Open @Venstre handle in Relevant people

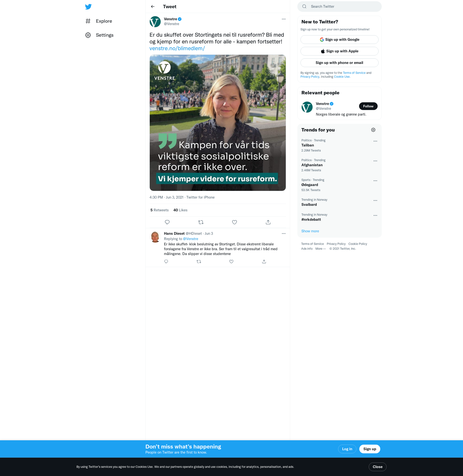click(x=323, y=109)
